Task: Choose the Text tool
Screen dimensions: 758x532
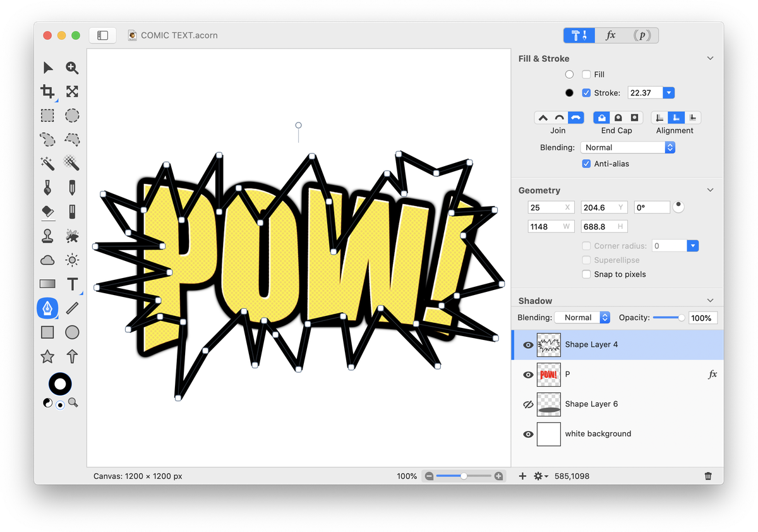Action: point(73,284)
